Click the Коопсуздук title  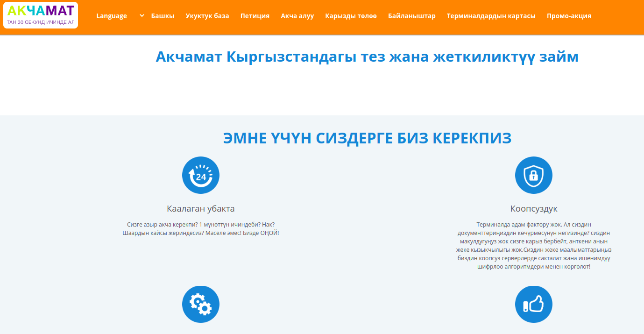point(533,209)
